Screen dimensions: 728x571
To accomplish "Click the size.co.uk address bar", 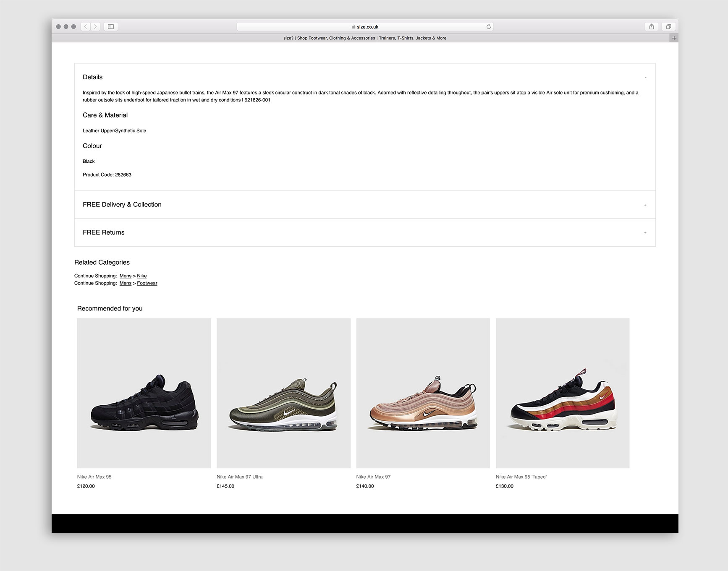I will (365, 26).
